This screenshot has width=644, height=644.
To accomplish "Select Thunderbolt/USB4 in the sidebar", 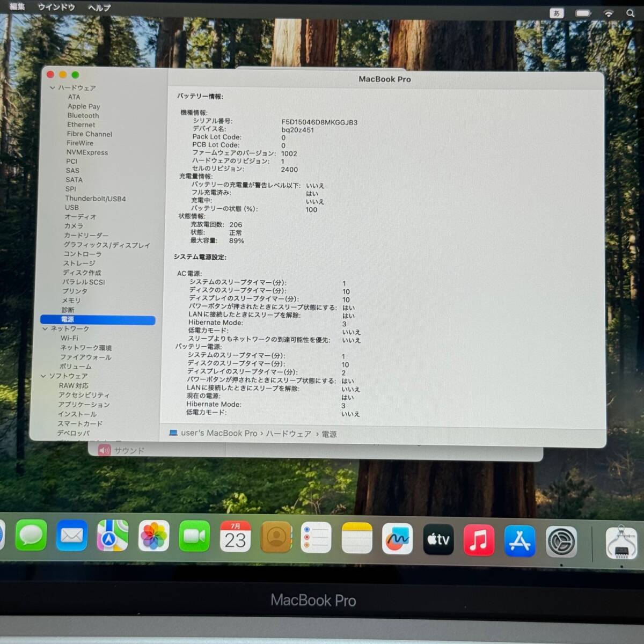I will pyautogui.click(x=96, y=199).
